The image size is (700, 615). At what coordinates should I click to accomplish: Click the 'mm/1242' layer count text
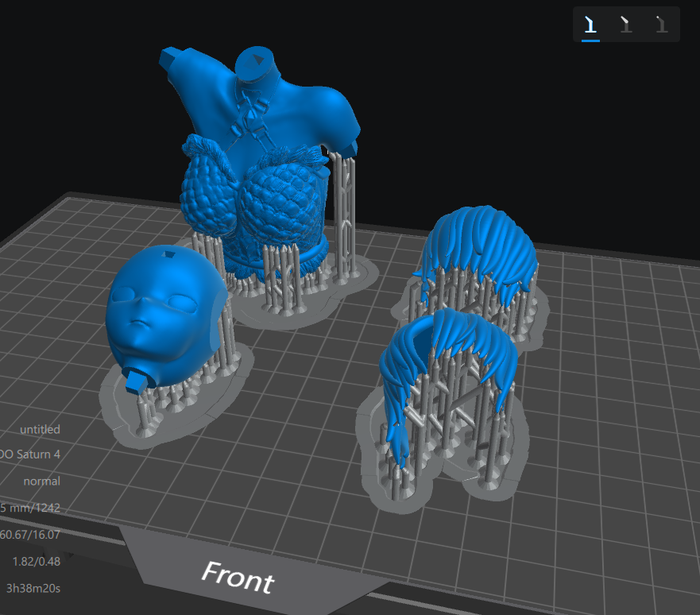click(x=35, y=508)
